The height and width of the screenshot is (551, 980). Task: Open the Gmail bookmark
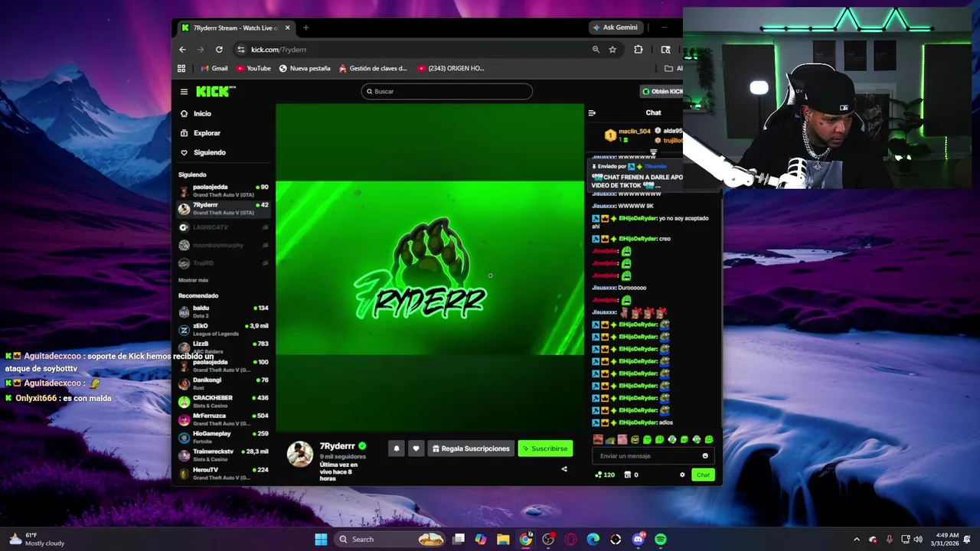pos(214,68)
